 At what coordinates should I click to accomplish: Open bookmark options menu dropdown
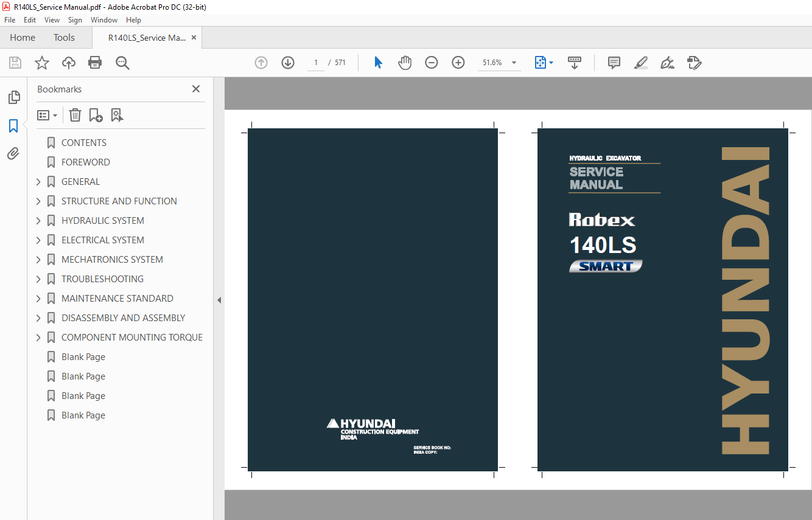[47, 115]
